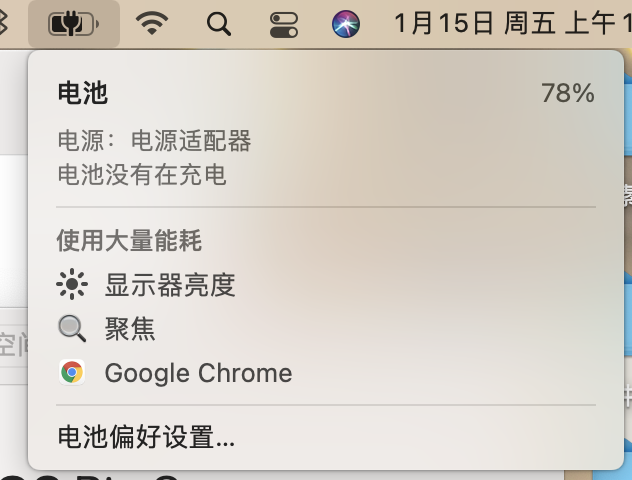The height and width of the screenshot is (480, 632).
Task: Click the battery charging icon in the menu bar
Action: (x=74, y=23)
